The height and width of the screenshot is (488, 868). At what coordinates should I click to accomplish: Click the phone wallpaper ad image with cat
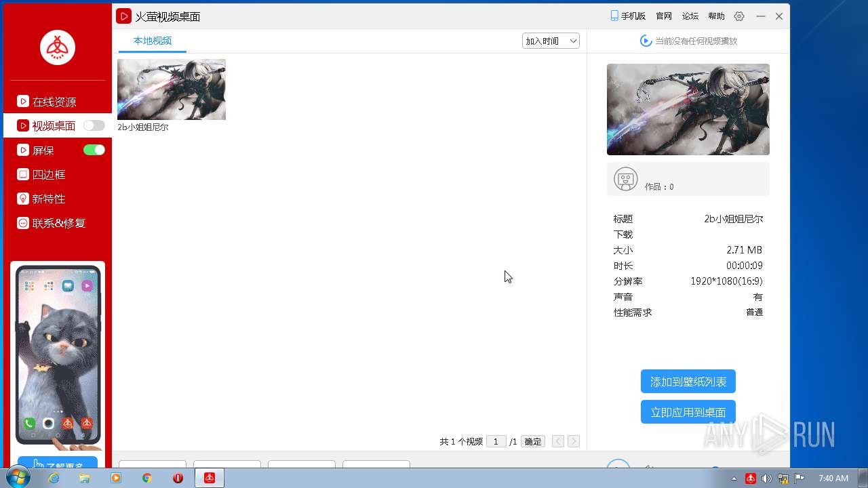(58, 357)
